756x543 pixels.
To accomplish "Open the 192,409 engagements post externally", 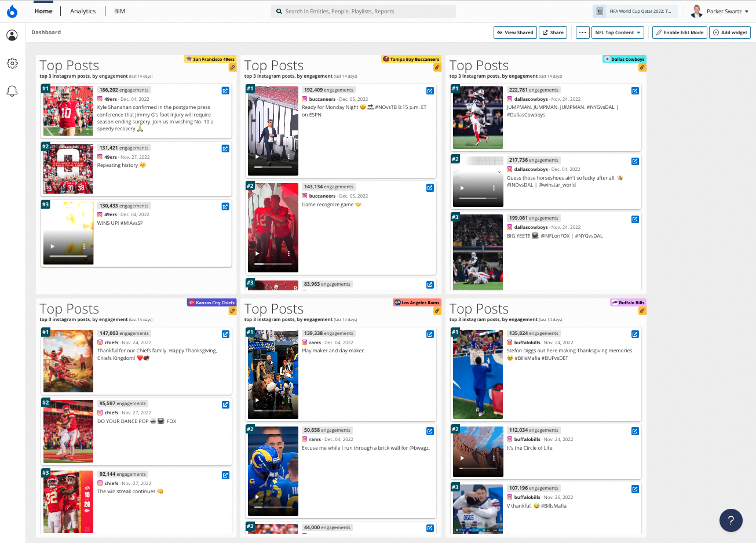I will pos(430,90).
